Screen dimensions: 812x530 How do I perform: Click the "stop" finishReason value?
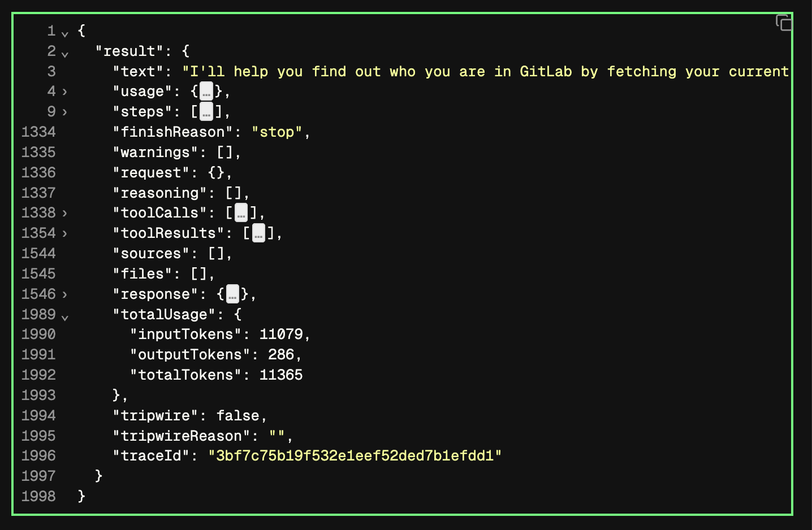[277, 132]
